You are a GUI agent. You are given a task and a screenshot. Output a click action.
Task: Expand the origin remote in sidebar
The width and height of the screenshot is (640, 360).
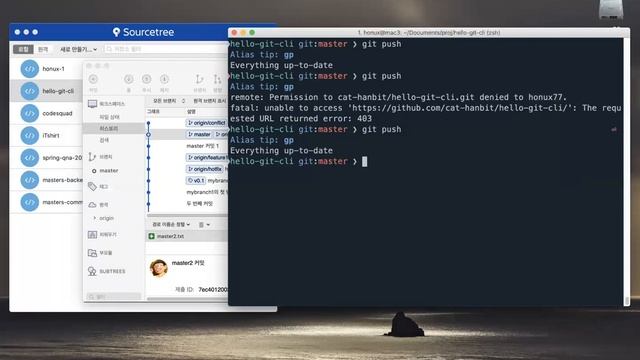95,218
